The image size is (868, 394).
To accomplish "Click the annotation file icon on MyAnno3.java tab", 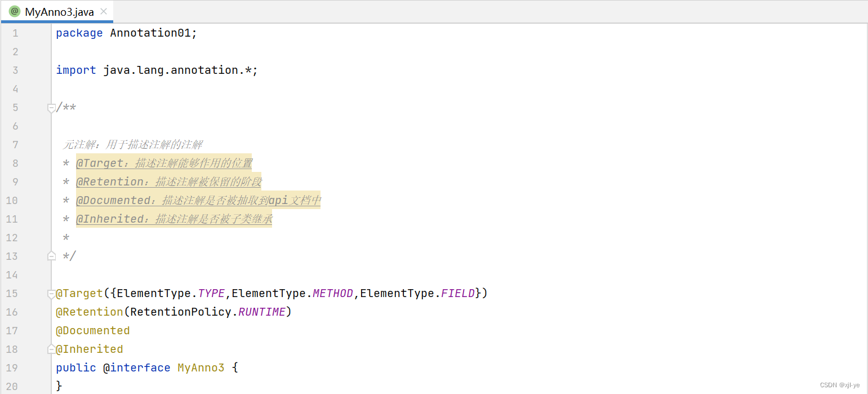I will [15, 12].
